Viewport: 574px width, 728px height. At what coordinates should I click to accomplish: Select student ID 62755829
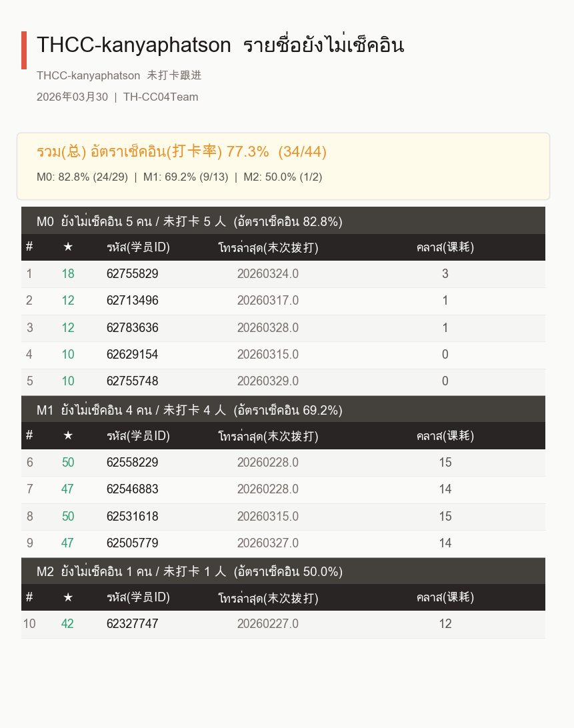click(x=133, y=274)
